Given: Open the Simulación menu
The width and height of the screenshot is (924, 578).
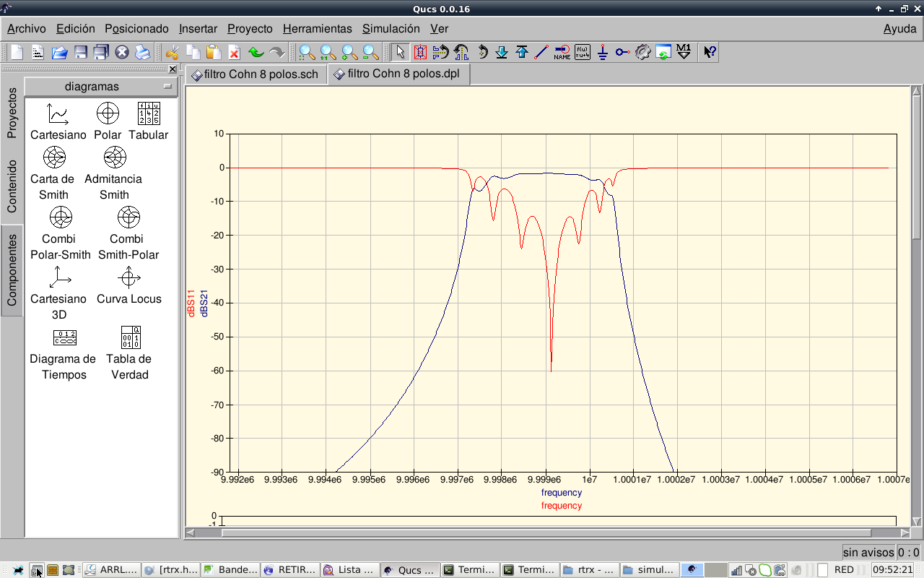Looking at the screenshot, I should pyautogui.click(x=391, y=29).
